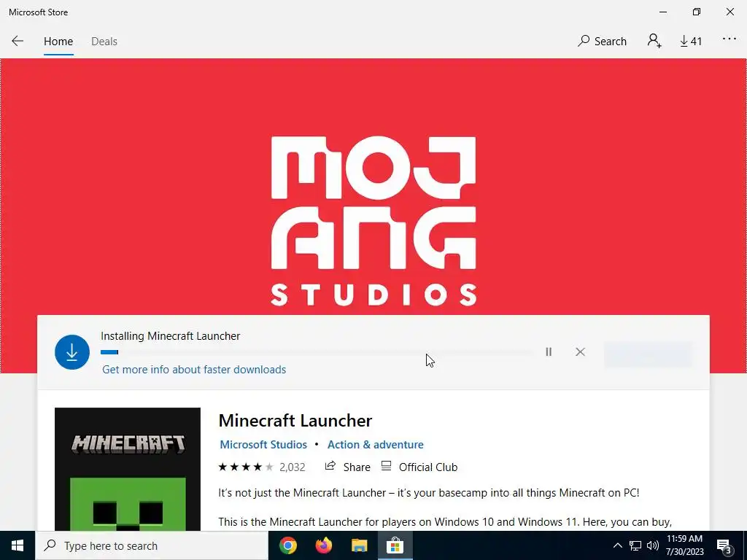Open Search in the Store header
Viewport: 747px width, 560px height.
click(602, 42)
